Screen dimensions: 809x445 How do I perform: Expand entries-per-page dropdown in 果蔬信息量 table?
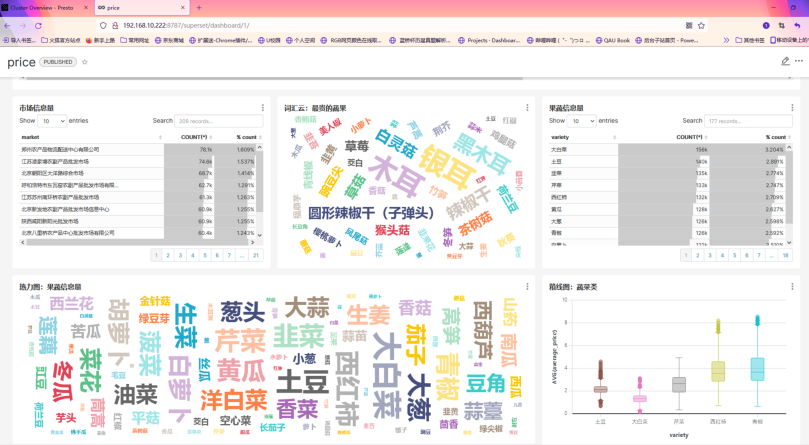(x=583, y=120)
